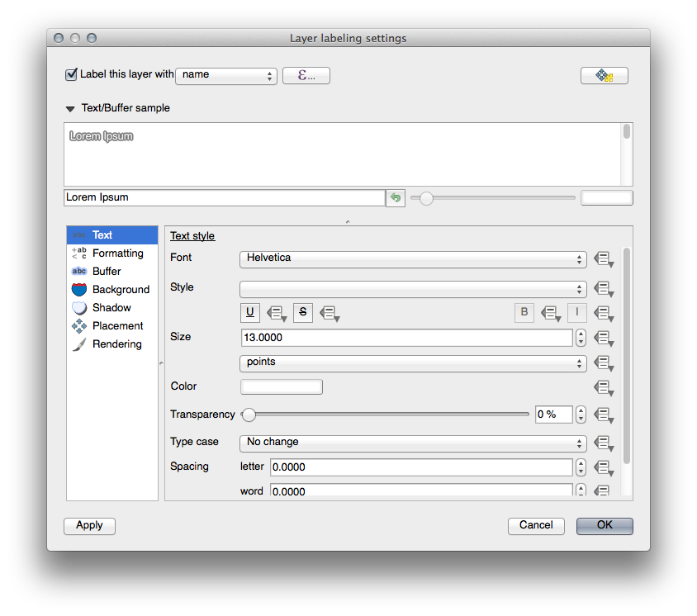Viewport: 697px width, 616px height.
Task: Click the Lorem Ipsum sample text field
Action: 224,198
